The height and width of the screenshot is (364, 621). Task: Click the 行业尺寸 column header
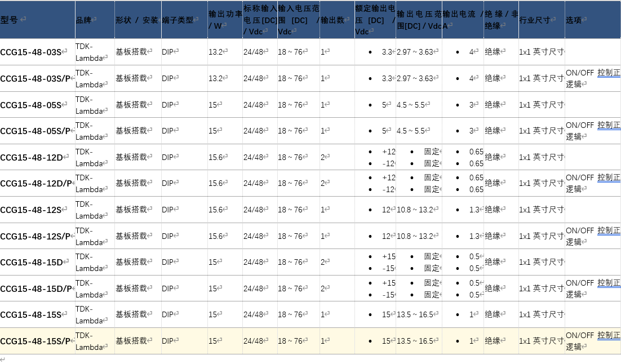pyautogui.click(x=536, y=20)
